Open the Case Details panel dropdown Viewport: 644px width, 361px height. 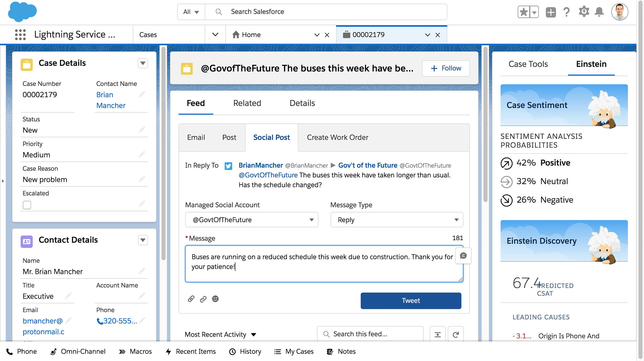tap(143, 63)
